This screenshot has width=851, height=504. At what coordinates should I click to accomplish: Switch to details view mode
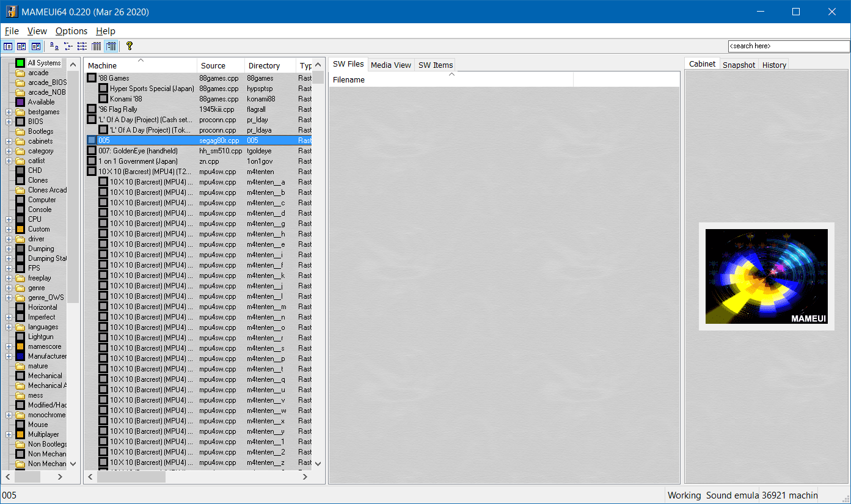[x=96, y=46]
